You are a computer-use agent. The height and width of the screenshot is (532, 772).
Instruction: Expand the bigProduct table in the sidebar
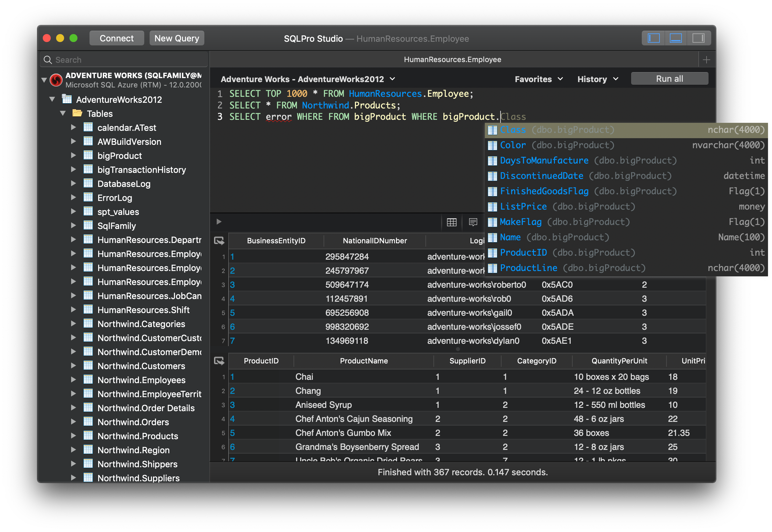pos(74,156)
